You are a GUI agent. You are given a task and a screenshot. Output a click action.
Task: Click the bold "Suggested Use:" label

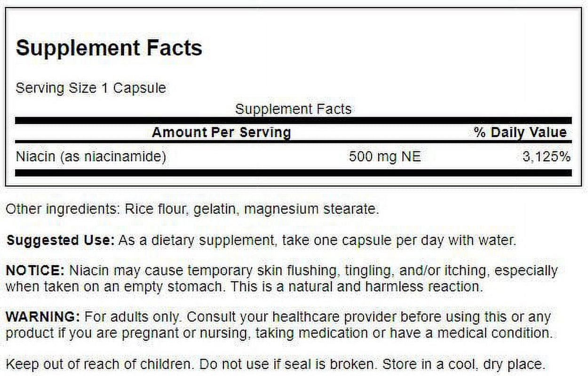[60, 240]
